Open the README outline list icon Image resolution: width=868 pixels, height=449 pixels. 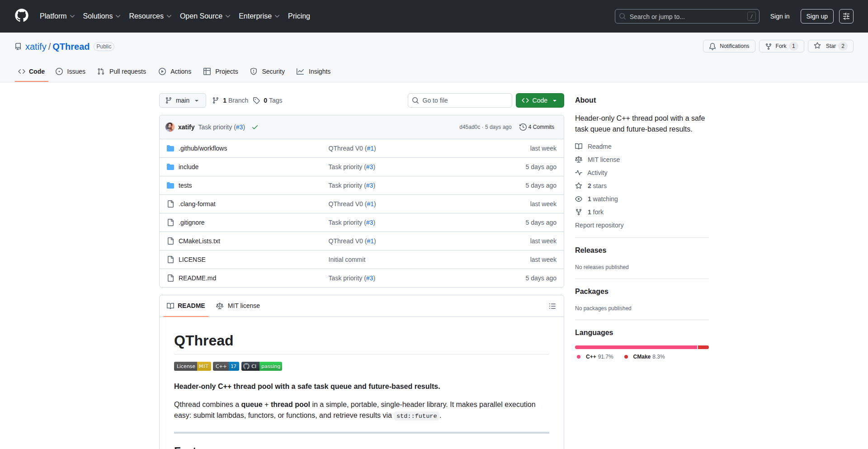(552, 306)
